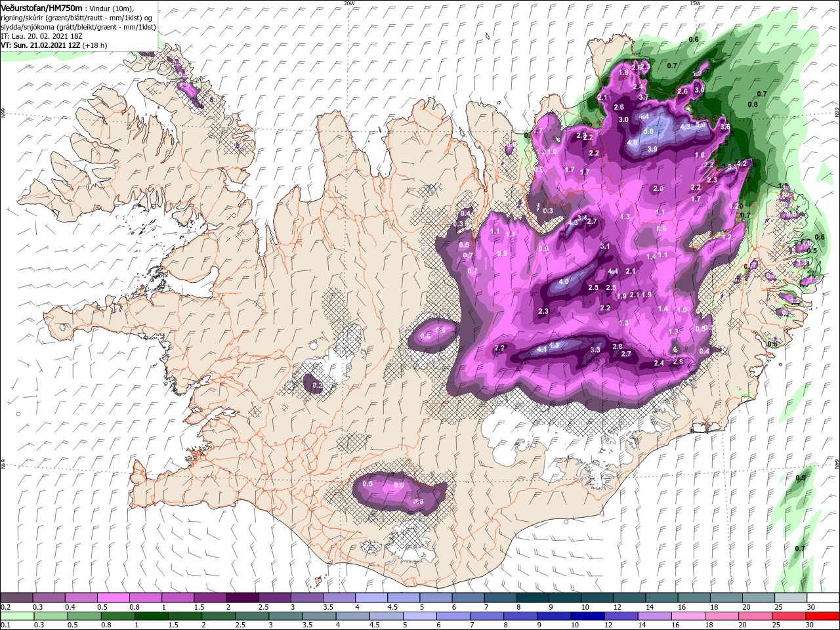Viewport: 840px width, 630px height.
Task: Select snow-scale swatch between 20 and 25
Action: point(759,598)
